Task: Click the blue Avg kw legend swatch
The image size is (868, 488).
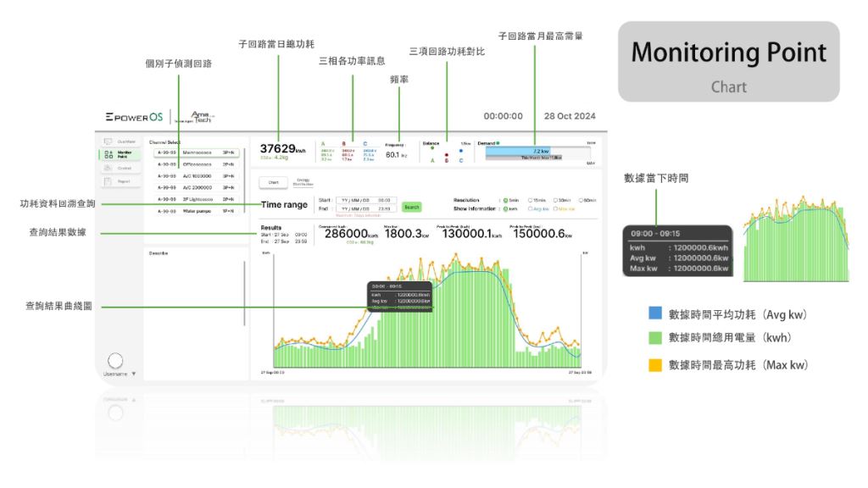Action: coord(655,313)
